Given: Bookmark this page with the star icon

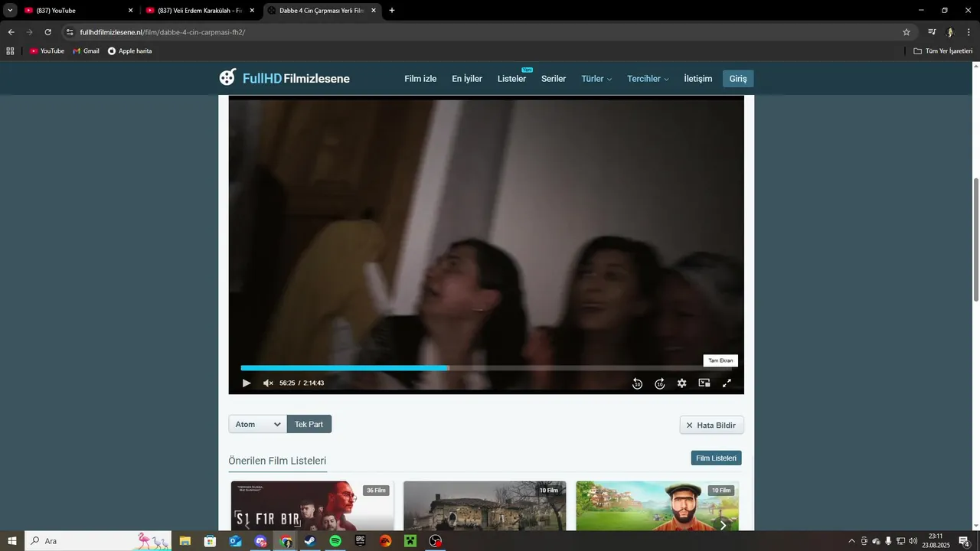Looking at the screenshot, I should coord(906,32).
